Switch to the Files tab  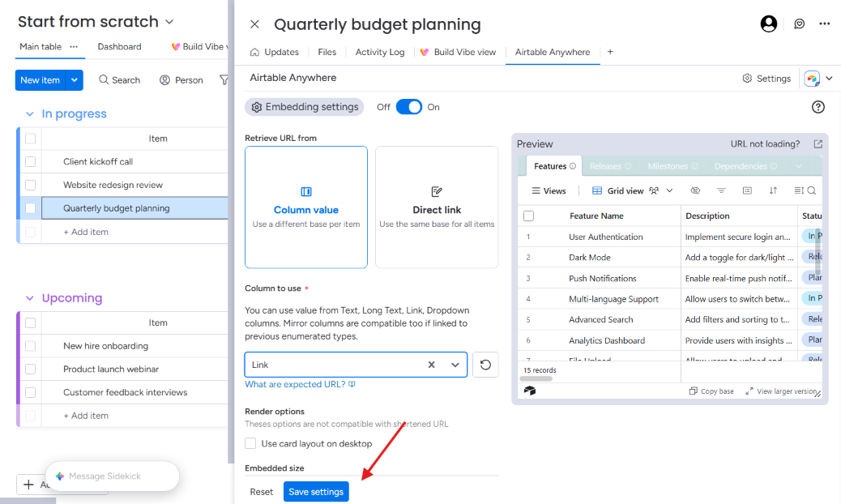(x=327, y=52)
